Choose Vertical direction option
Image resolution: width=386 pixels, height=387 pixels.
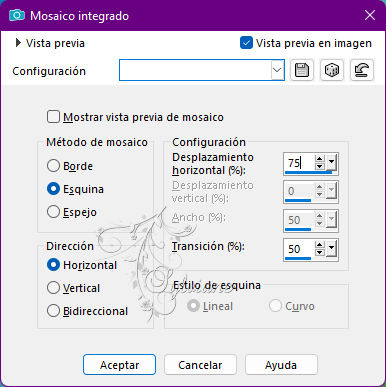(x=53, y=288)
